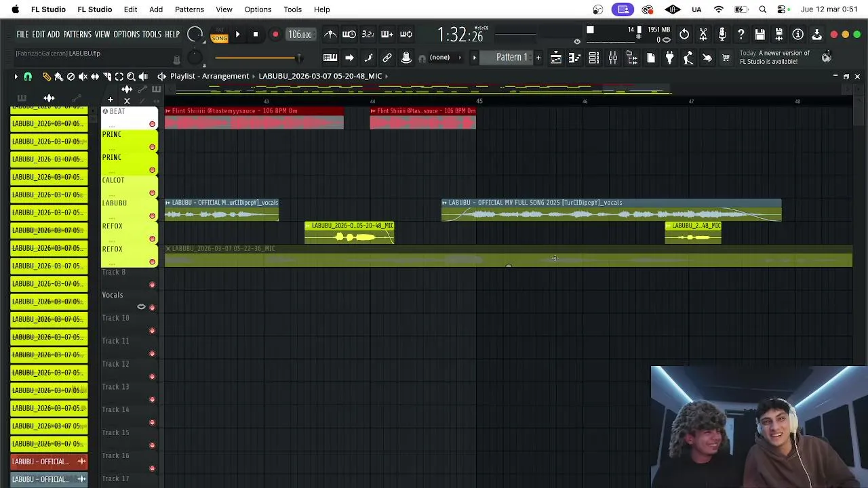868x488 pixels.
Task: Toggle the countdown before recording
Action: pos(368,34)
